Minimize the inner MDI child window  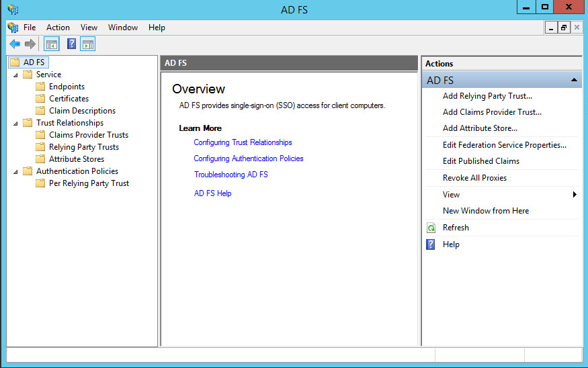pos(551,28)
